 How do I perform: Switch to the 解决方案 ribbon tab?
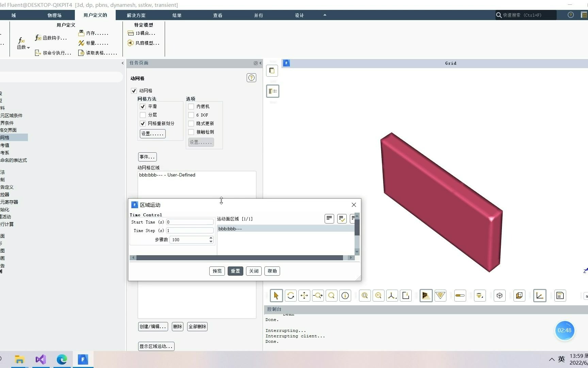tap(136, 15)
